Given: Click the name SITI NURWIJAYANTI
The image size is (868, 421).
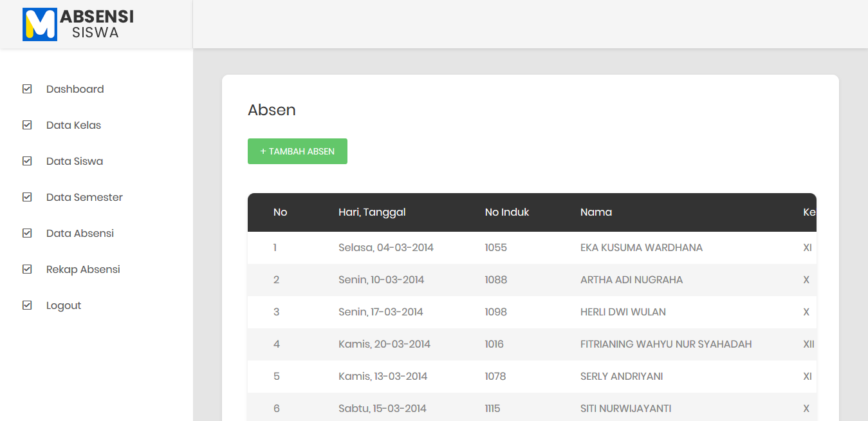Looking at the screenshot, I should tap(626, 409).
